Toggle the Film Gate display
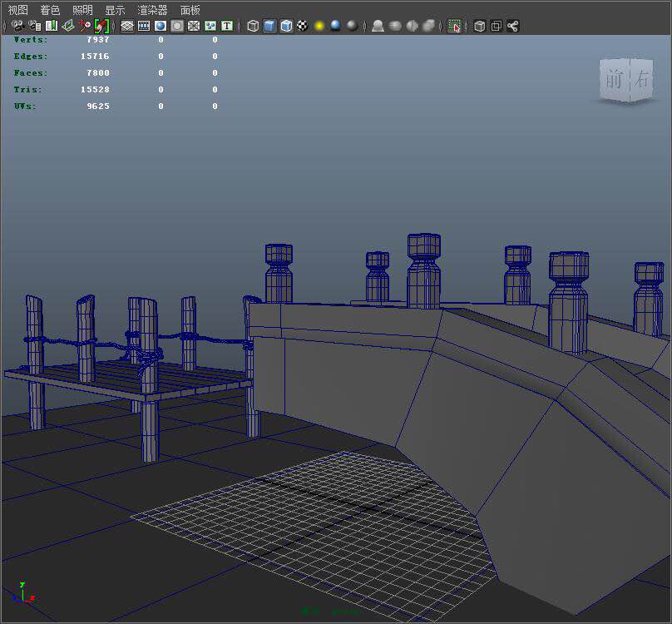 pos(144,26)
